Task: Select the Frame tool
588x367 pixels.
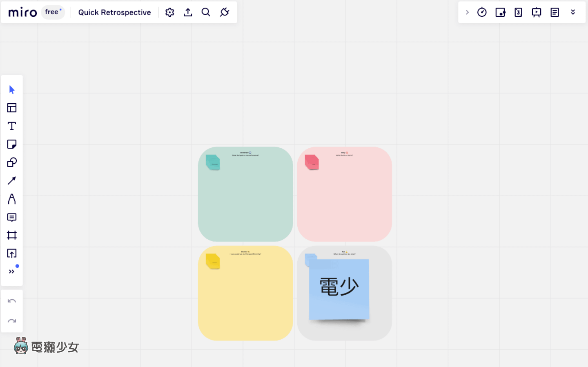Action: (x=12, y=235)
